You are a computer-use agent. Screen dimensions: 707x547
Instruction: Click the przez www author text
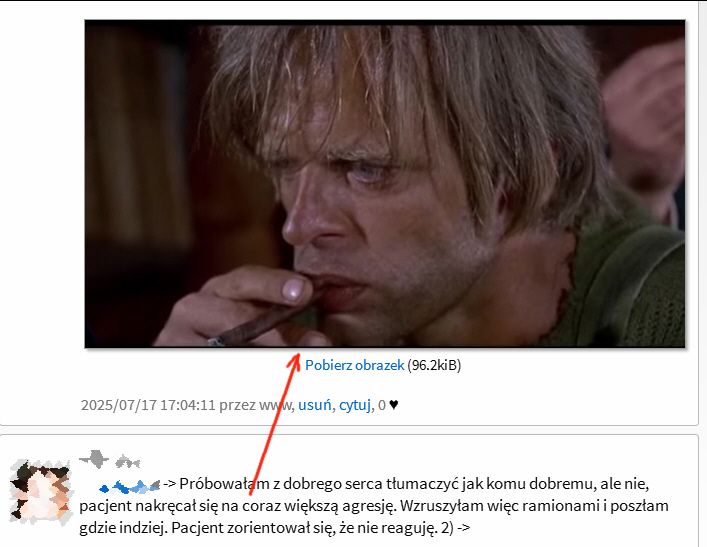click(257, 405)
